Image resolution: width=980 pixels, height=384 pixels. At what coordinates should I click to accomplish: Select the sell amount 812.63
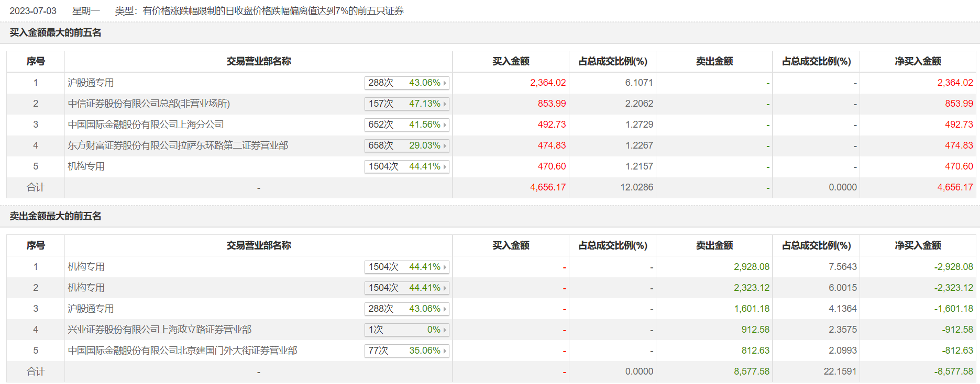[755, 351]
